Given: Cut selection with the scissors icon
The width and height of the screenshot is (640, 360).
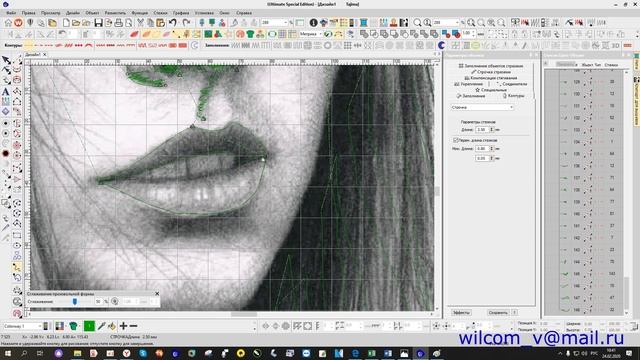Looking at the screenshot, I should point(140,23).
